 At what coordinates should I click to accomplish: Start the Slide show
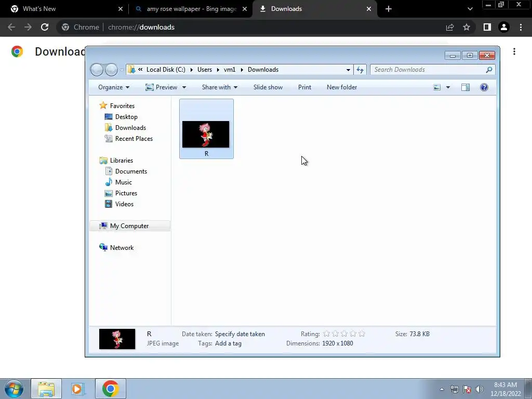point(268,87)
